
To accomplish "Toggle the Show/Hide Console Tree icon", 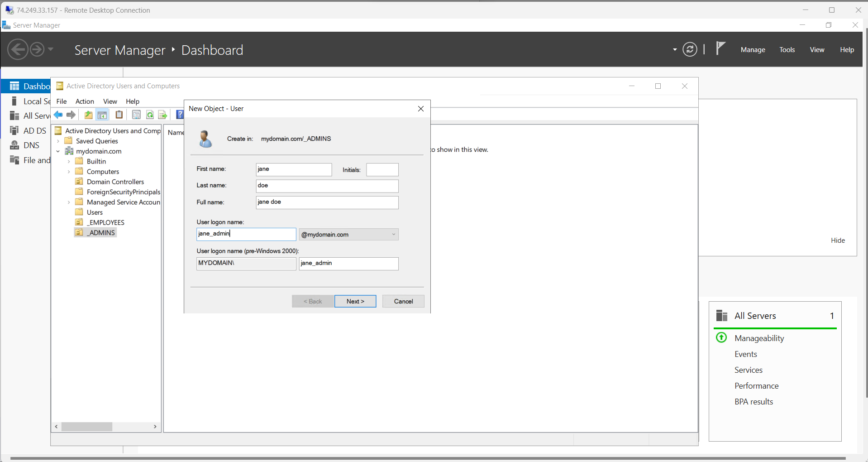I will [x=102, y=115].
